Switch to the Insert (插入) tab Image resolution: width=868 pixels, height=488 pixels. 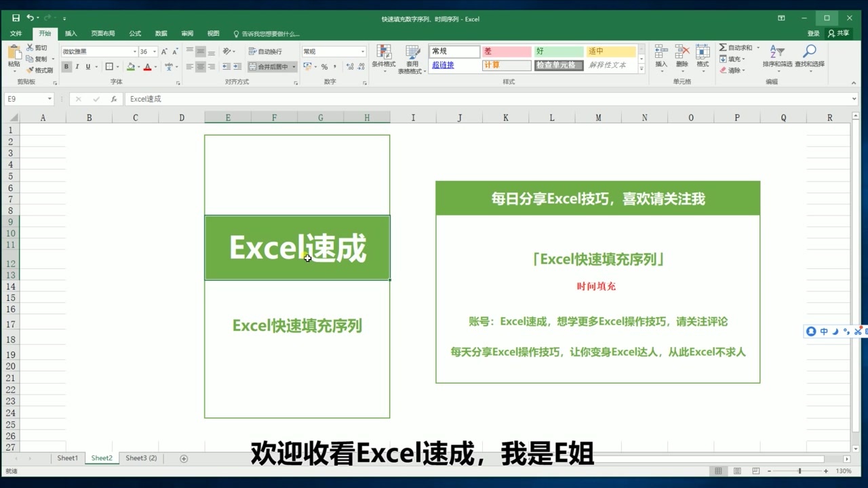point(71,33)
